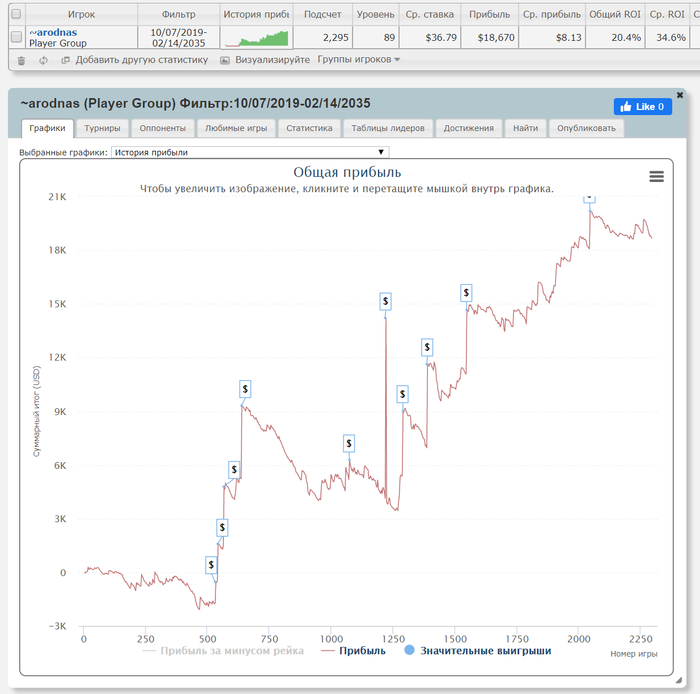Open the Оппоненты tab
The height and width of the screenshot is (694, 700).
pyautogui.click(x=162, y=128)
